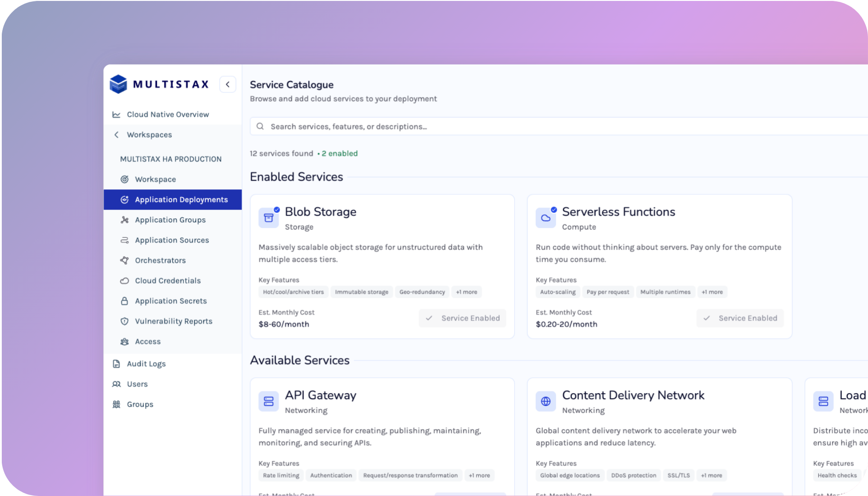Click the 2 enabled status indicator
Viewport: 868px width, 496px height.
[x=340, y=153]
